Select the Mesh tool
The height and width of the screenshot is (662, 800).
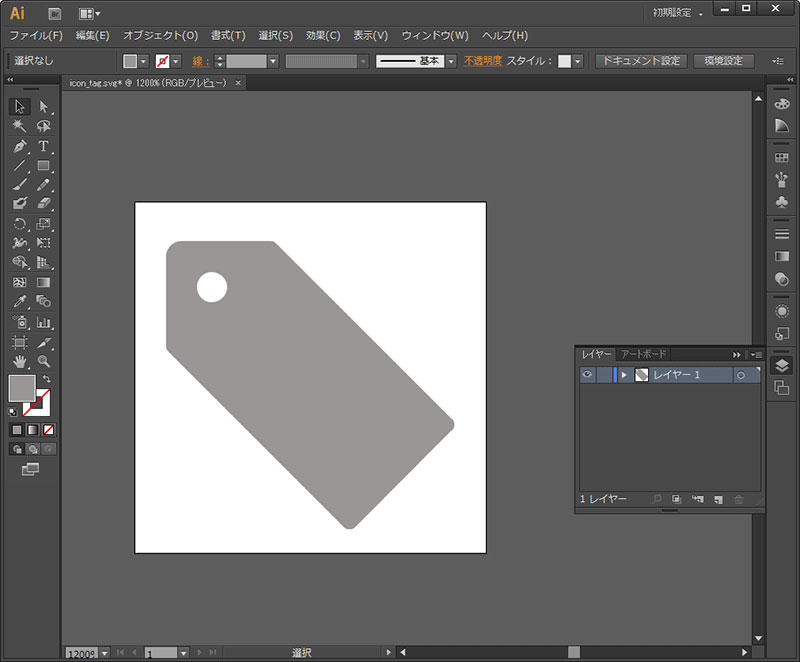click(19, 282)
